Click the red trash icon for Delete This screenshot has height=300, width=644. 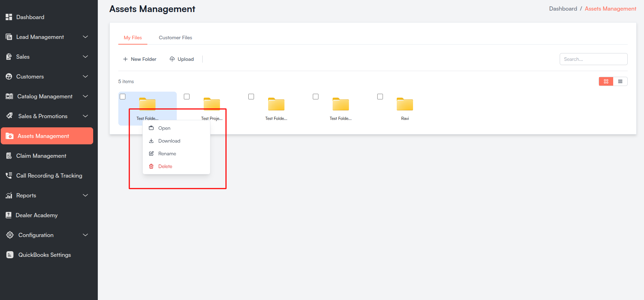[x=151, y=166]
